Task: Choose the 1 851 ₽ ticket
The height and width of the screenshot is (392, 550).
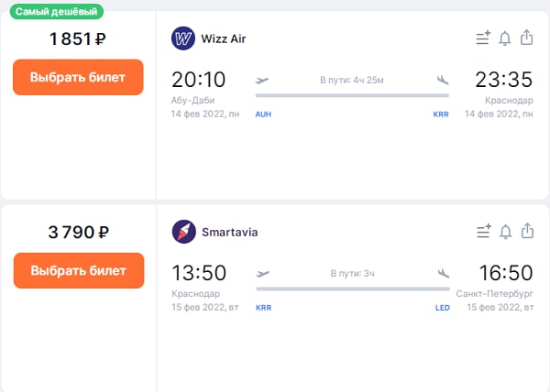Action: click(x=78, y=77)
